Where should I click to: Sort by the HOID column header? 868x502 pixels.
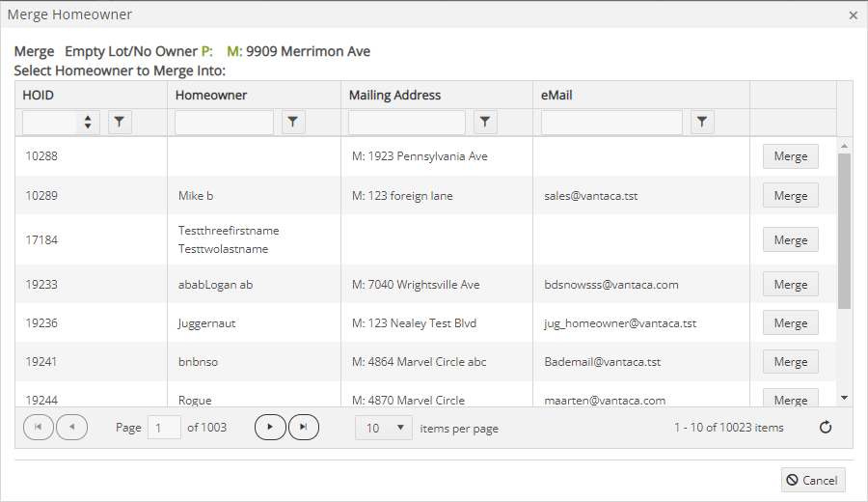click(x=39, y=96)
